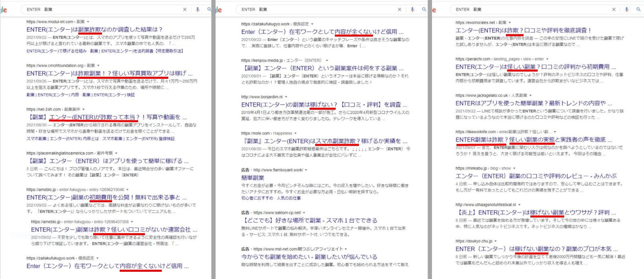Viewport: 644px width, 279px height.
Task: Clear the search box in the left panel
Action: [x=185, y=9]
